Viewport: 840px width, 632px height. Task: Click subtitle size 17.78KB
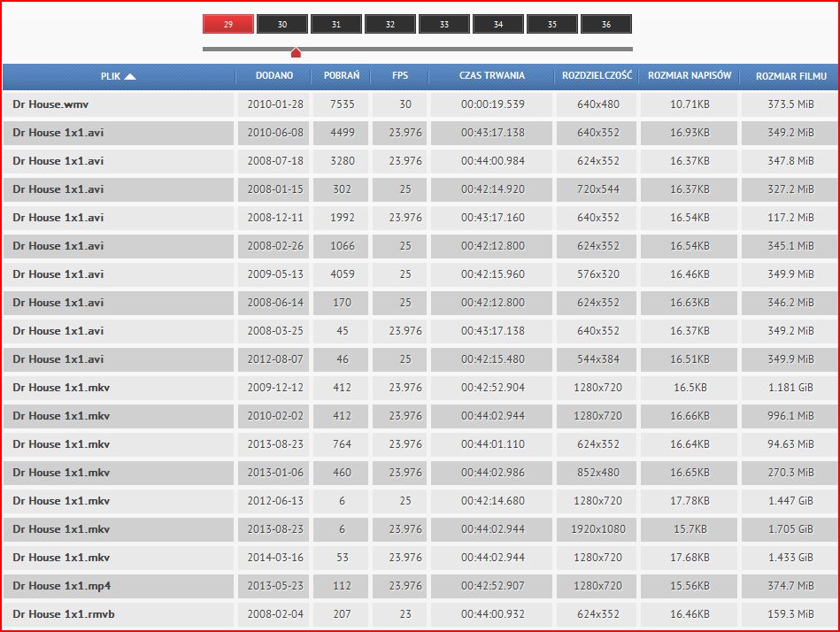click(690, 501)
